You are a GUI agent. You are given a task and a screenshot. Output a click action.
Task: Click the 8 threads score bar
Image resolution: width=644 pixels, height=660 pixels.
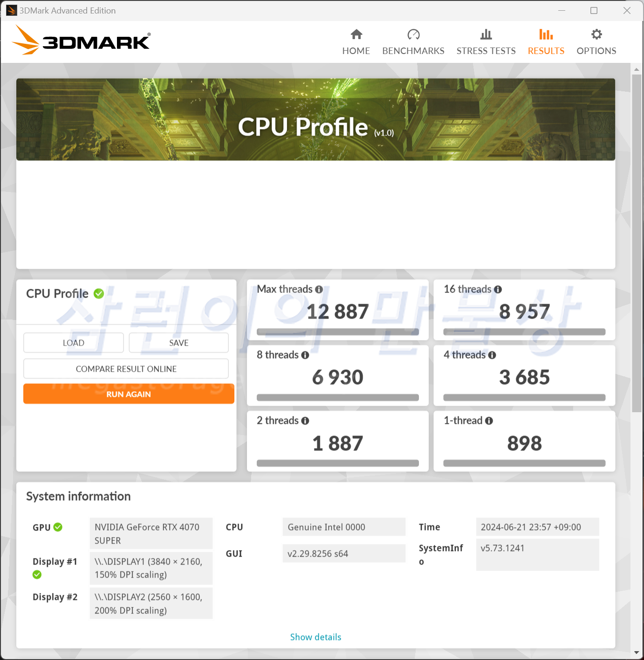click(x=338, y=398)
